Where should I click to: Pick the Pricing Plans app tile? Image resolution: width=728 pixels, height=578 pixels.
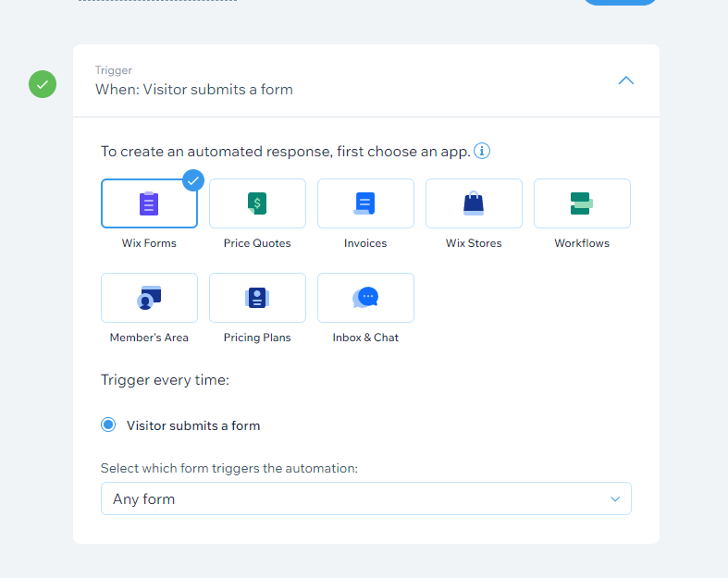(x=257, y=298)
